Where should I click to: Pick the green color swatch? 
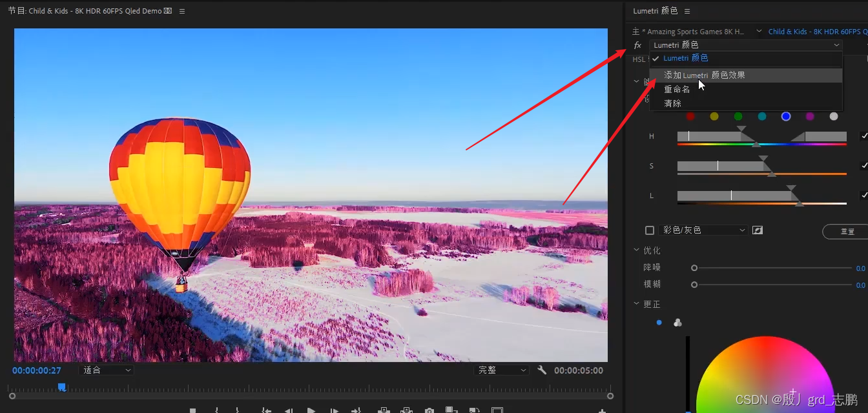coord(738,116)
